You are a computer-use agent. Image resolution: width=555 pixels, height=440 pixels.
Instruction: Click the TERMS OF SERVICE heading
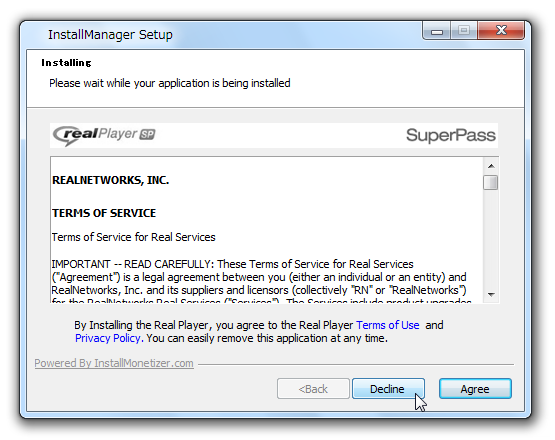tap(104, 213)
